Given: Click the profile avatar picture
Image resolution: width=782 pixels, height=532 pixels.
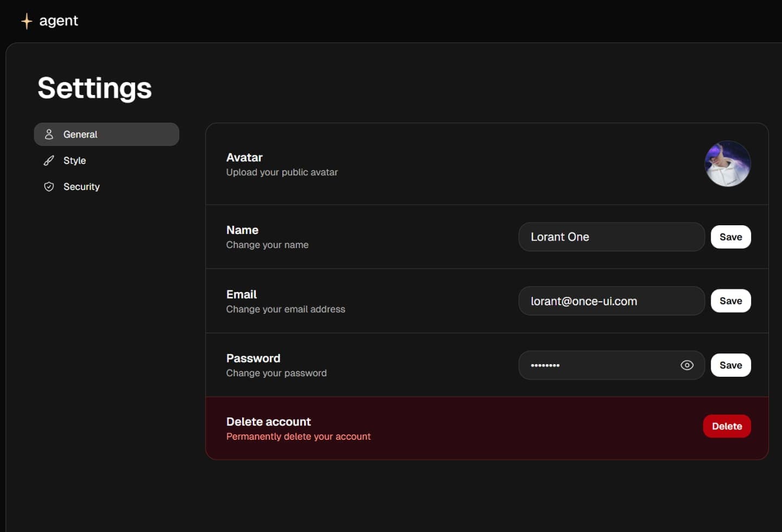Looking at the screenshot, I should 728,163.
